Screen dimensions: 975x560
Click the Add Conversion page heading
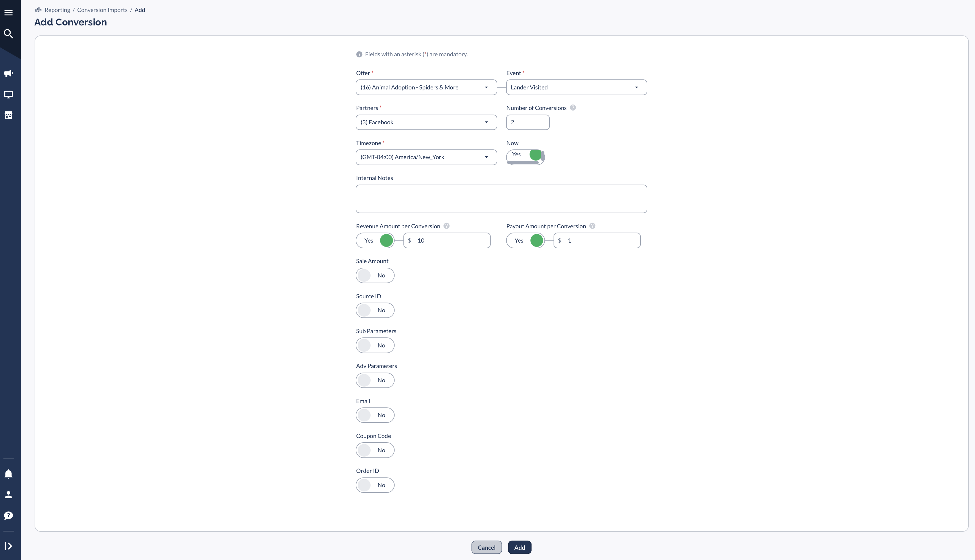pos(71,22)
